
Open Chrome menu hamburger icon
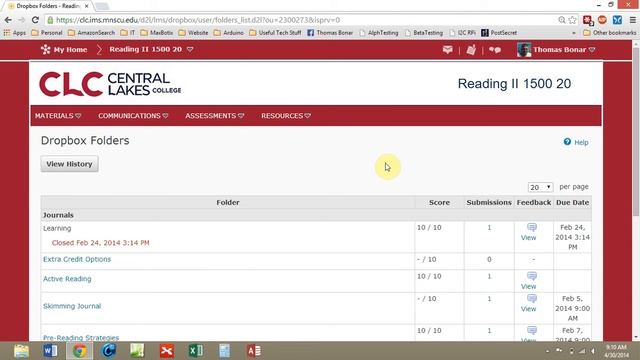point(632,20)
